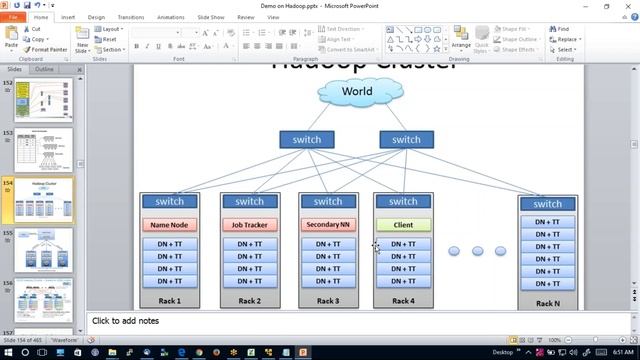Open the File tab
This screenshot has width=640, height=360.
tap(13, 17)
